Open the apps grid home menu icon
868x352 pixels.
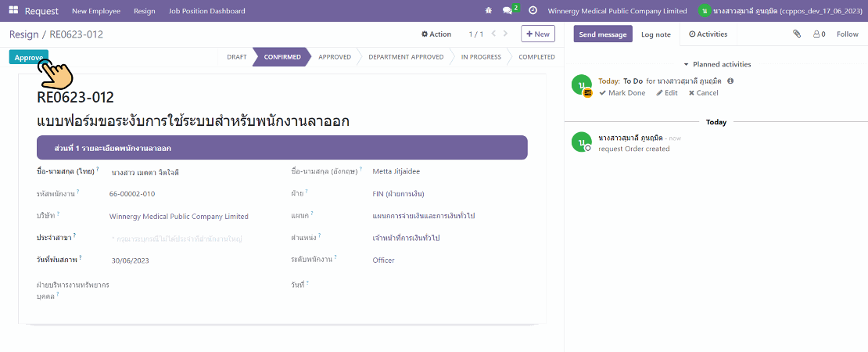coord(13,11)
